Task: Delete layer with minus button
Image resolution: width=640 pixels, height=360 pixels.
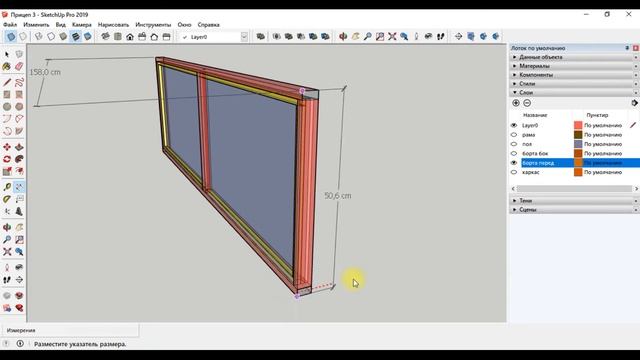Action: click(x=527, y=103)
